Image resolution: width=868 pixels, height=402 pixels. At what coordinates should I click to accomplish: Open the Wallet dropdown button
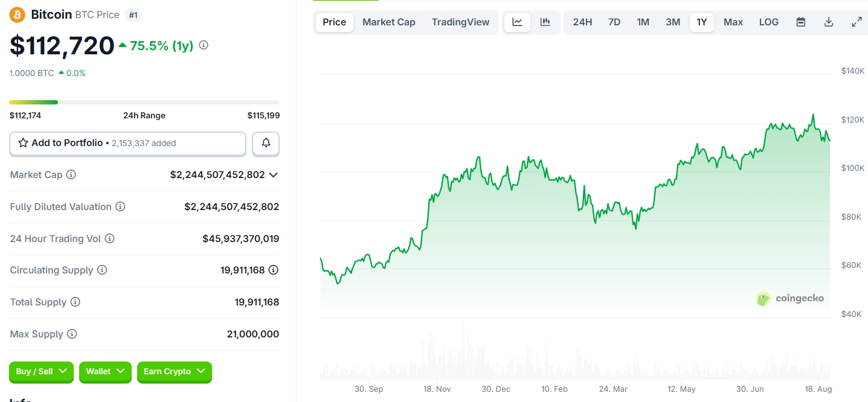tap(105, 372)
